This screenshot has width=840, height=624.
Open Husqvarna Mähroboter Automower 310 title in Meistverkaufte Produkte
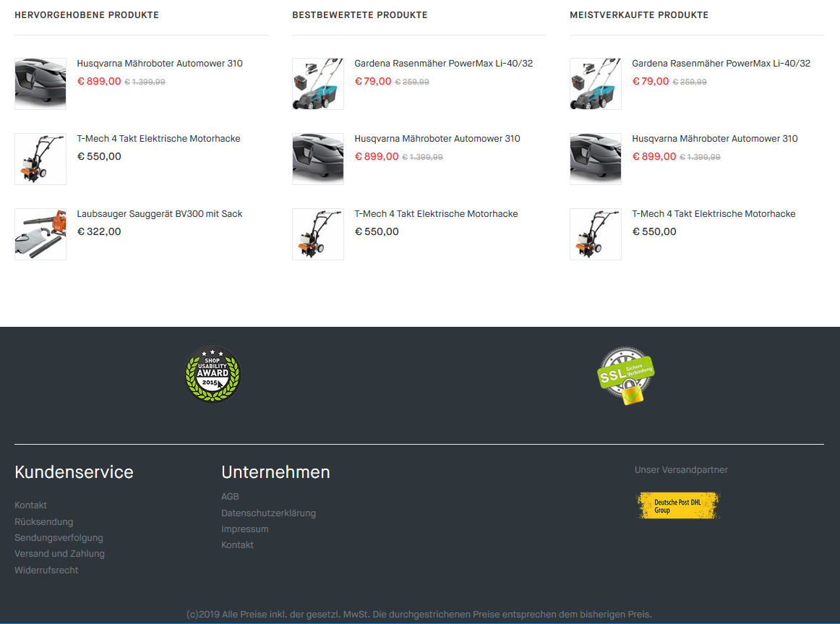click(x=715, y=139)
